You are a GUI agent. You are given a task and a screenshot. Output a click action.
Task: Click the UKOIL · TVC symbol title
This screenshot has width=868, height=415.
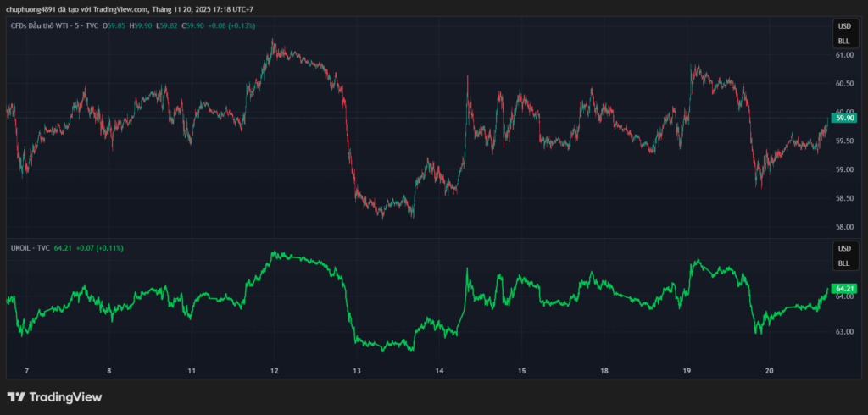pos(29,248)
